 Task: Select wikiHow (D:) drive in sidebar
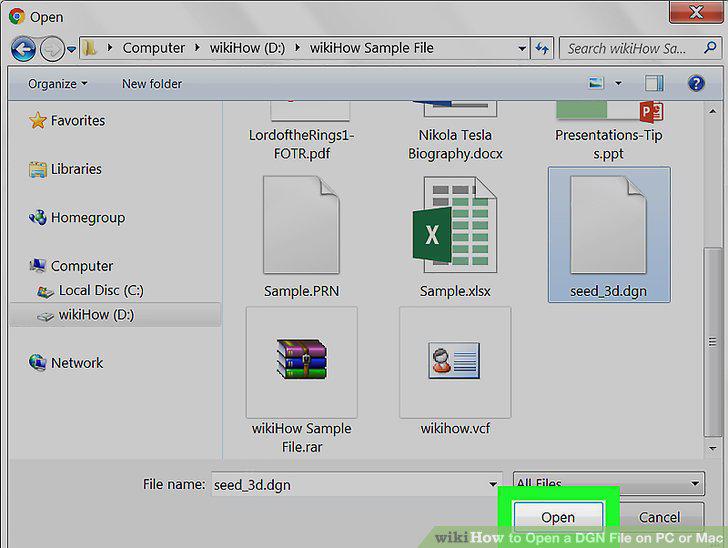coord(115,314)
